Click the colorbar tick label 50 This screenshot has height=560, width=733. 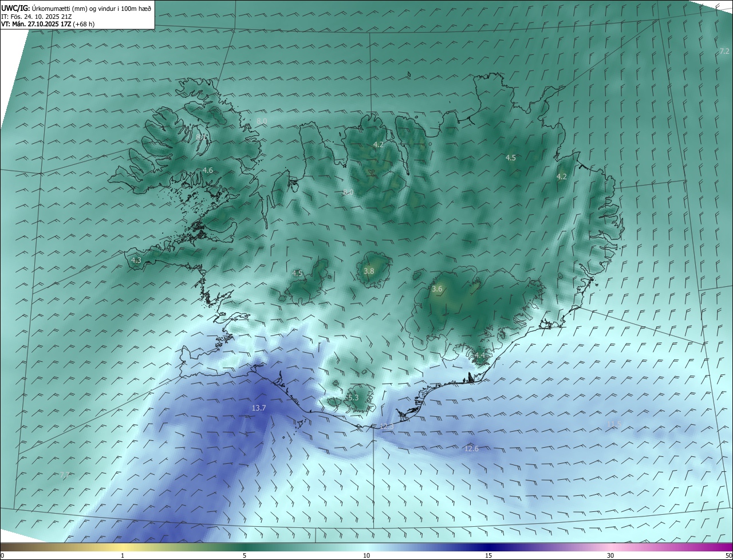tap(728, 555)
